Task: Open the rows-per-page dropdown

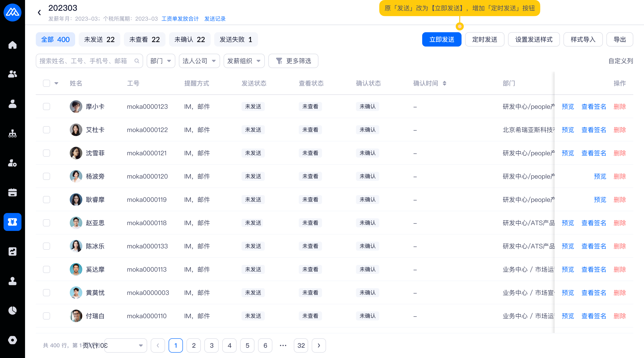Action: coord(125,345)
